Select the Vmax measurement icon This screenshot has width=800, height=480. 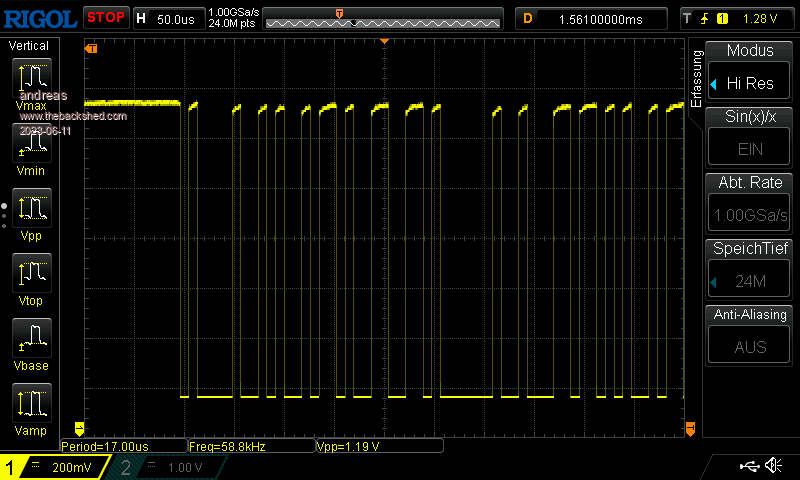pos(31,79)
